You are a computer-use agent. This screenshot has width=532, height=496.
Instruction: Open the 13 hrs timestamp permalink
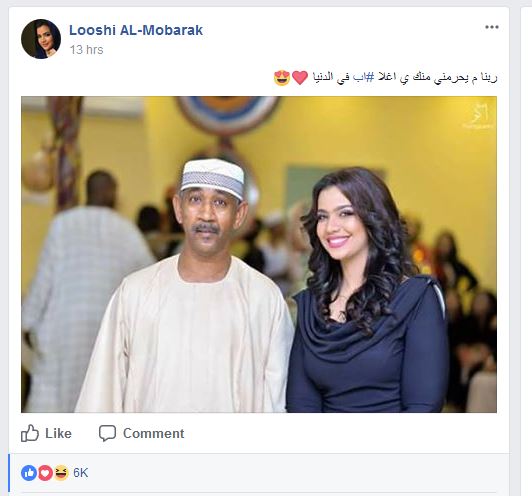[x=86, y=50]
